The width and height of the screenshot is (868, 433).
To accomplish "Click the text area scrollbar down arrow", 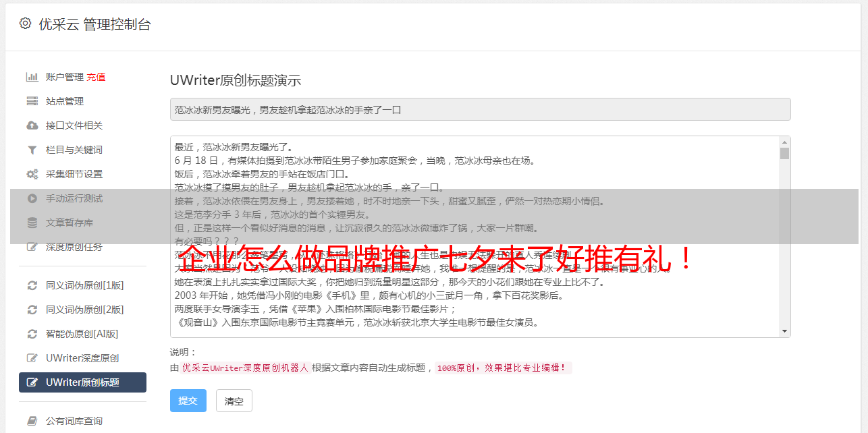I will [784, 330].
